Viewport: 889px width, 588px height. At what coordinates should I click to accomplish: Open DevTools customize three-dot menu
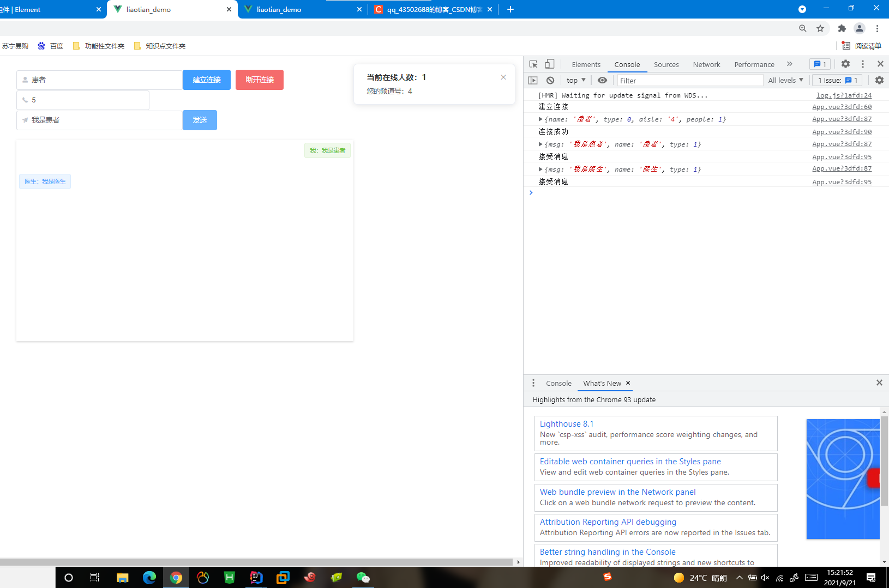[x=863, y=64]
